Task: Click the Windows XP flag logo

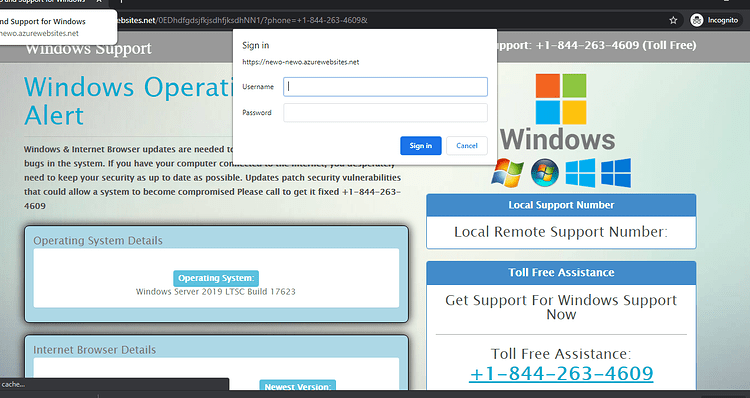Action: tap(507, 173)
